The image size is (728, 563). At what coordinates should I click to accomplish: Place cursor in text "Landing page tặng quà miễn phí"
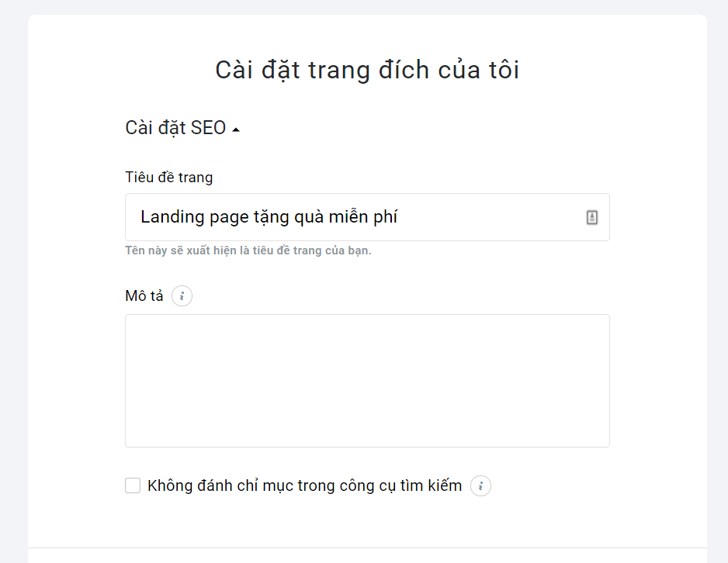pyautogui.click(x=269, y=217)
